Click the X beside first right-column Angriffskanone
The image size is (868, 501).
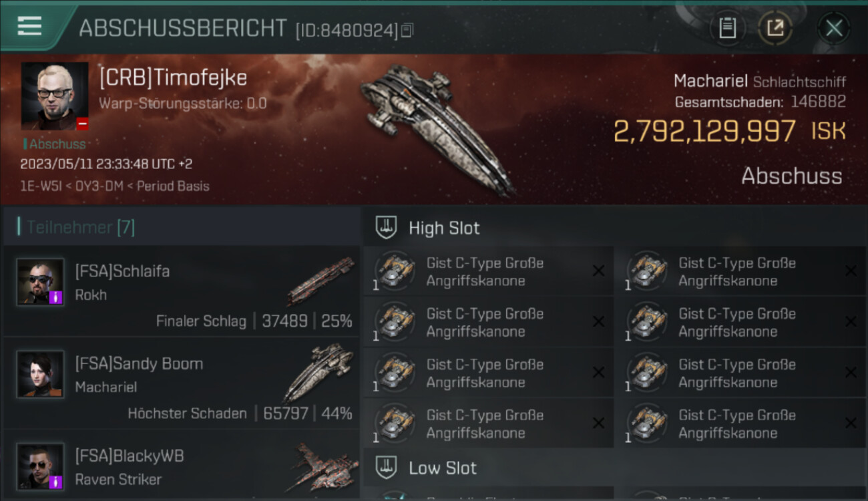click(x=851, y=271)
